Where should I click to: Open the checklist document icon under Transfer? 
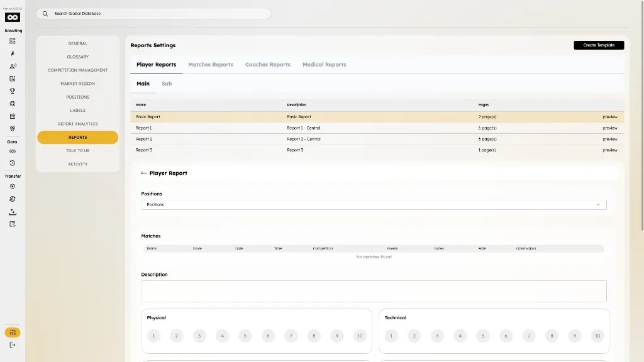pos(13,224)
